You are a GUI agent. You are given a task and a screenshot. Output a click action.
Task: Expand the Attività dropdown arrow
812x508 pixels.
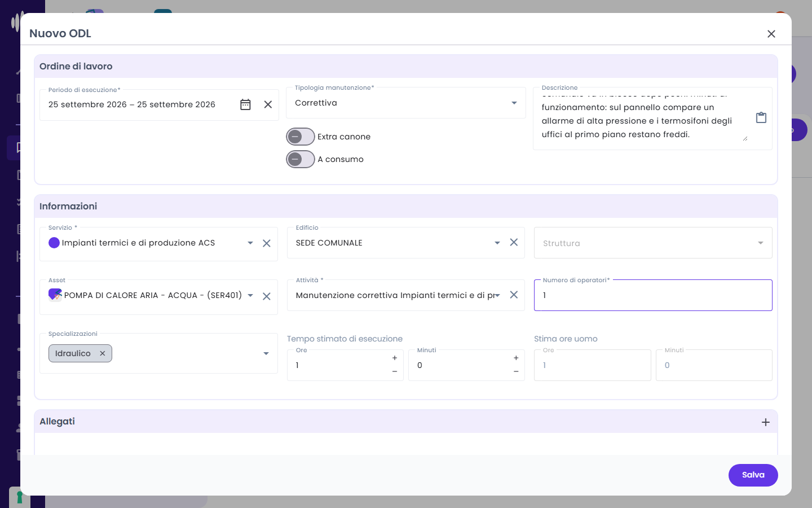(497, 295)
